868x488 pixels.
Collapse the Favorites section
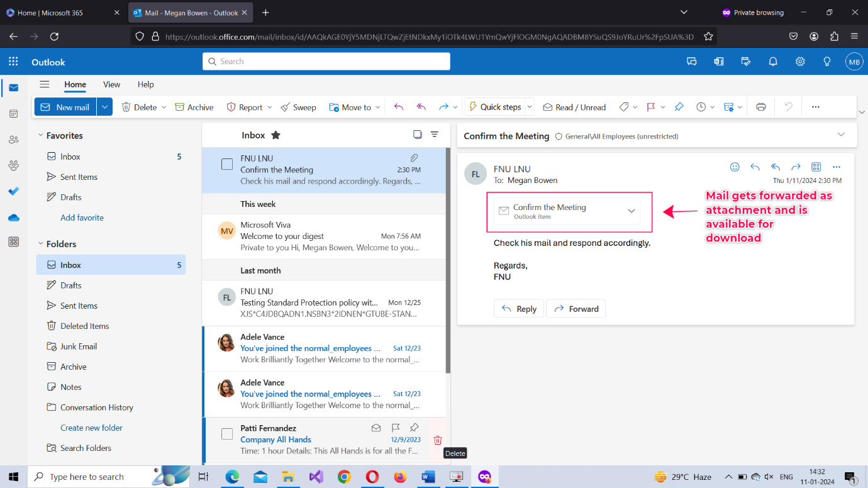40,135
